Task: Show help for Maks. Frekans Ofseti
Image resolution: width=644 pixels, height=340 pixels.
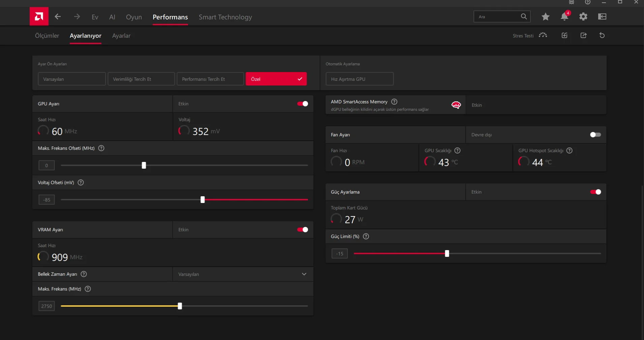Action: pyautogui.click(x=101, y=148)
